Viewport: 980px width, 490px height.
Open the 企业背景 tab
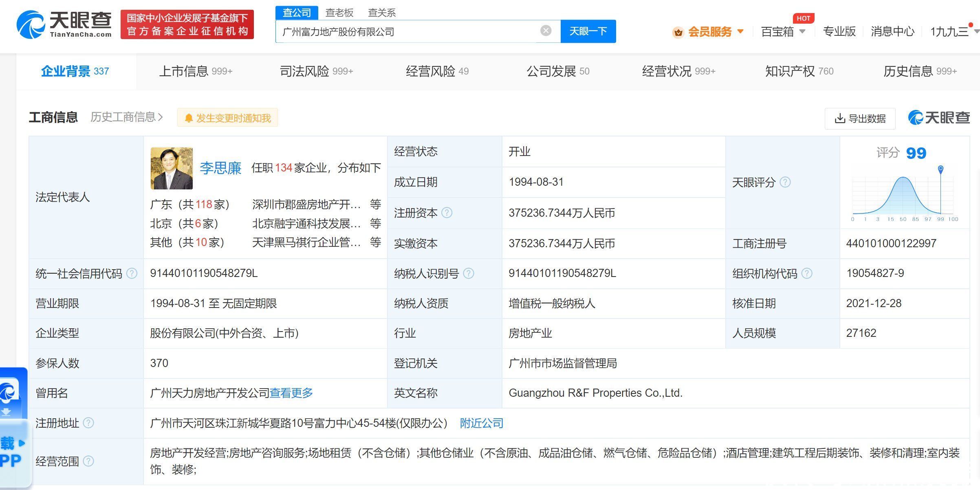[75, 71]
